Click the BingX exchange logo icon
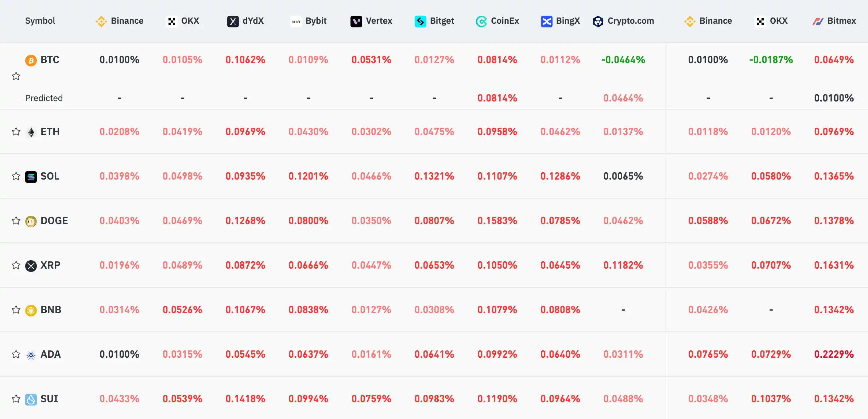The height and width of the screenshot is (419, 868). tap(546, 21)
